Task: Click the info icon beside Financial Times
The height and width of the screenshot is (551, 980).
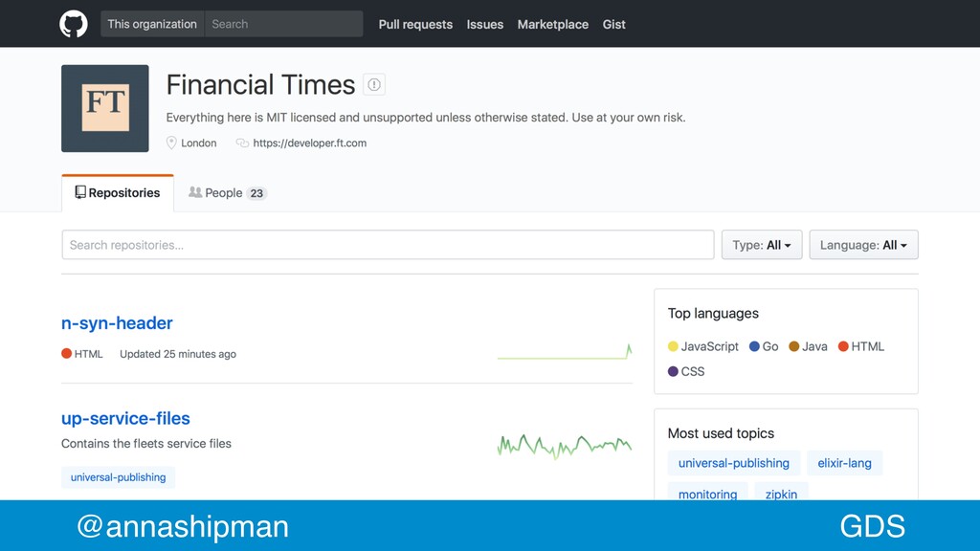Action: pyautogui.click(x=374, y=84)
